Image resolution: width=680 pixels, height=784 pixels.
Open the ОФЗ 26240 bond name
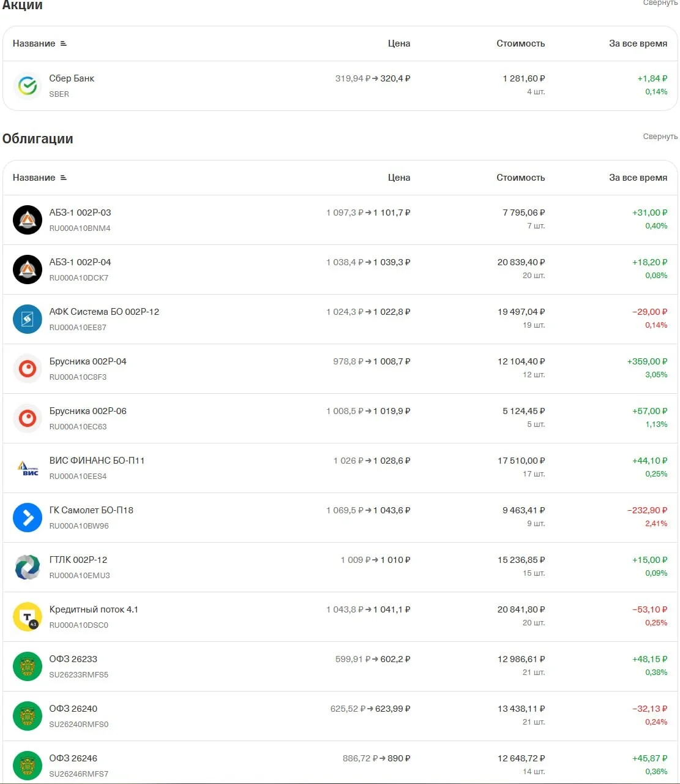pyautogui.click(x=73, y=709)
